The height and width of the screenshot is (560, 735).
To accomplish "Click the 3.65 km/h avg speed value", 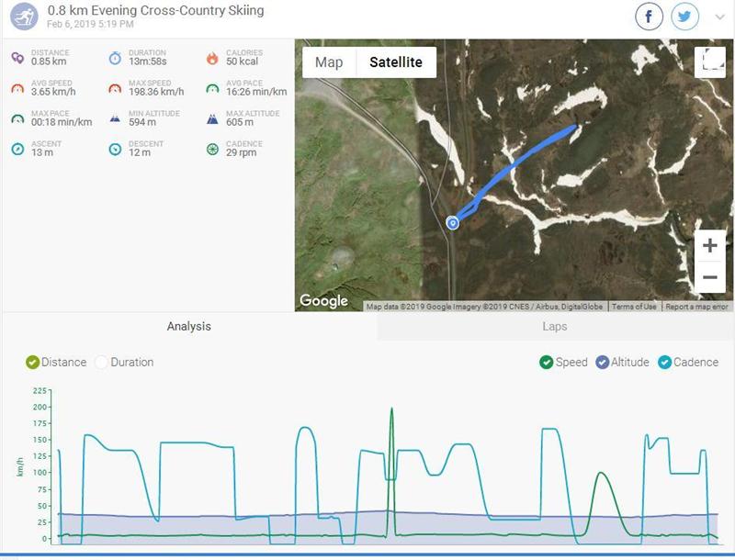I will pyautogui.click(x=53, y=92).
